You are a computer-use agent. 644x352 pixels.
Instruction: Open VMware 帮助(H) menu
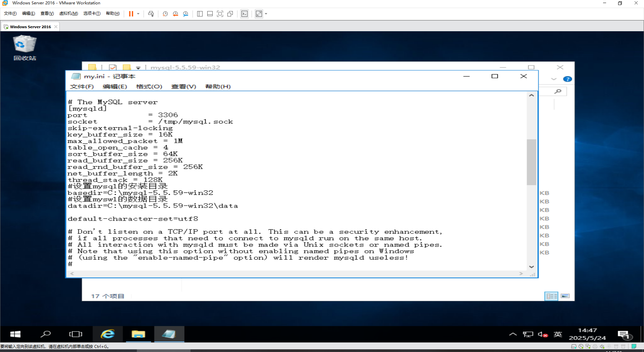pos(113,13)
